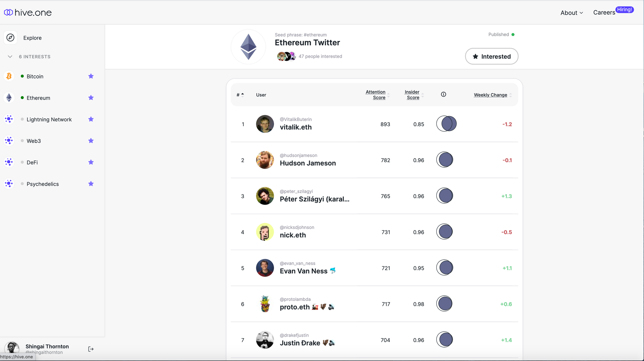Click the logout icon beside Shingai Thornton

(x=91, y=349)
